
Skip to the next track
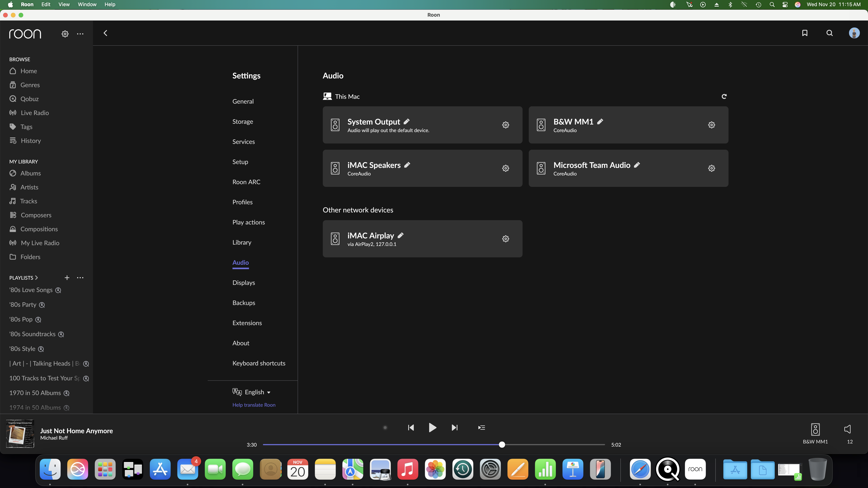point(455,427)
